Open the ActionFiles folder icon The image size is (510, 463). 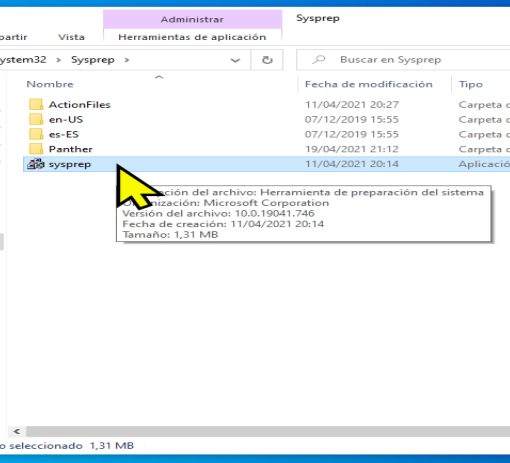[36, 104]
